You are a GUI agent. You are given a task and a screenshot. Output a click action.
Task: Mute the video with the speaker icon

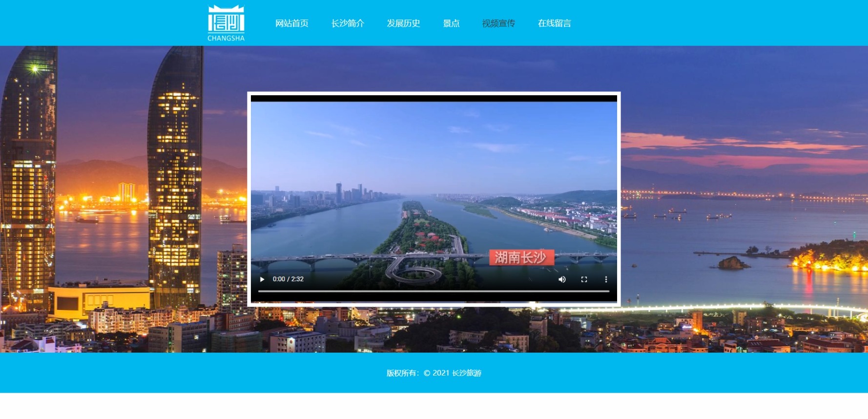pyautogui.click(x=562, y=279)
